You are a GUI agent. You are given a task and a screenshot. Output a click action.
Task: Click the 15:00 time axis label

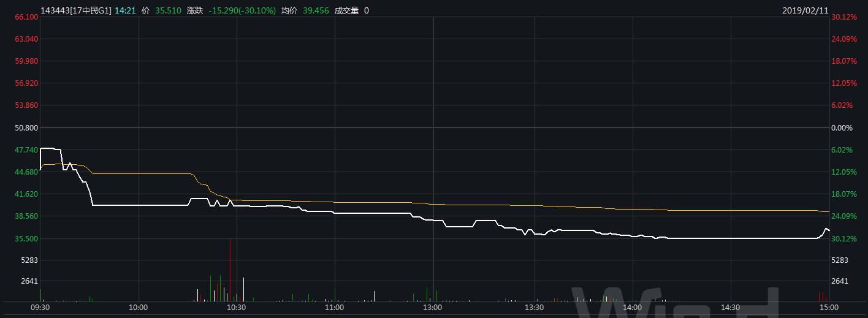[829, 308]
